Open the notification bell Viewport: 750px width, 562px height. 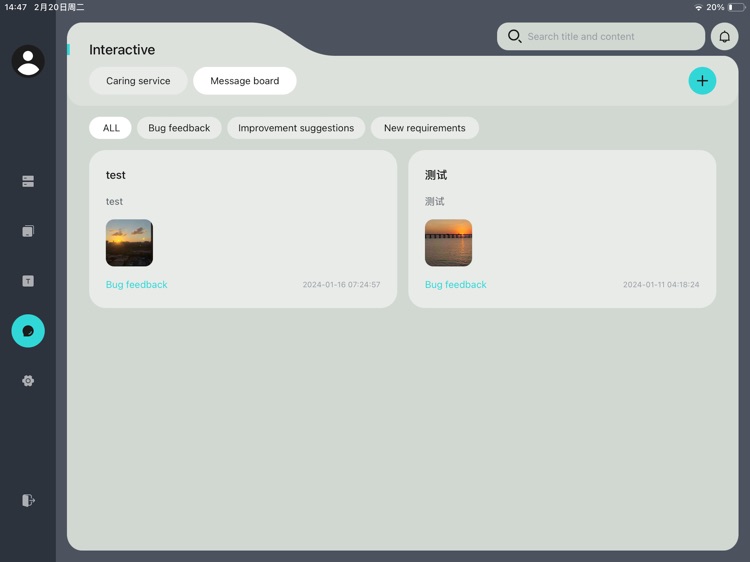coord(725,36)
